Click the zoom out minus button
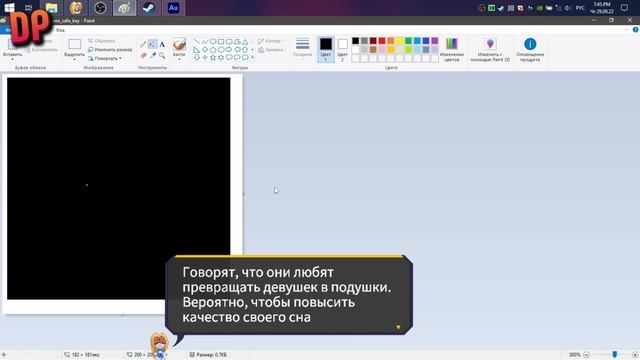The image size is (640, 360). click(x=587, y=355)
